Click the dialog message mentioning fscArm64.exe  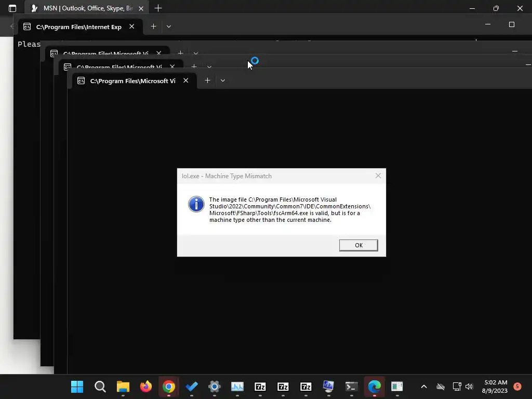pos(290,210)
